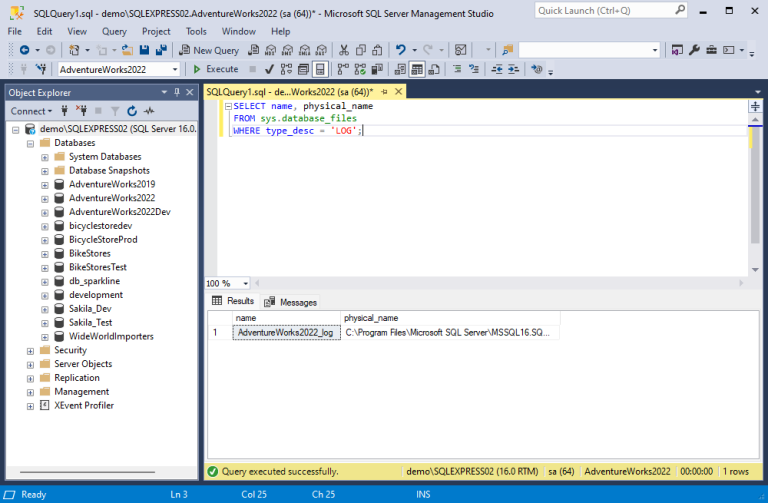Expand the System Databases node
This screenshot has width=768, height=503.
coord(45,157)
